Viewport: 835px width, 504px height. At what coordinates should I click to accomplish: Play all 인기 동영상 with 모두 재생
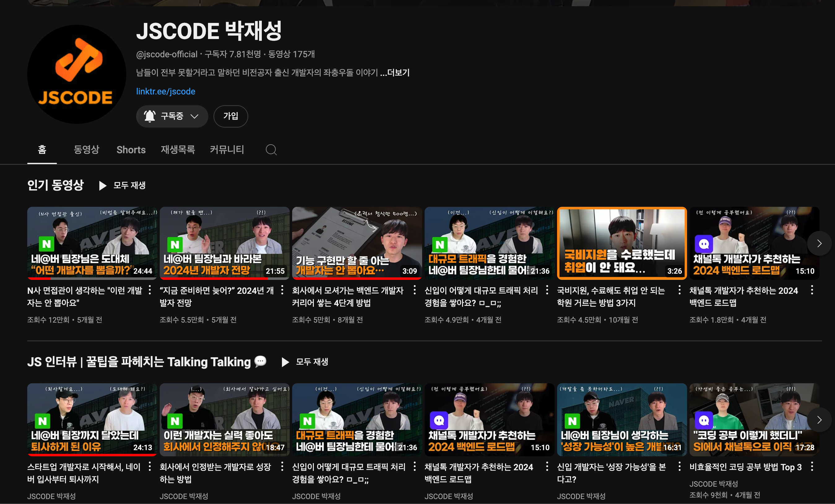tap(123, 185)
